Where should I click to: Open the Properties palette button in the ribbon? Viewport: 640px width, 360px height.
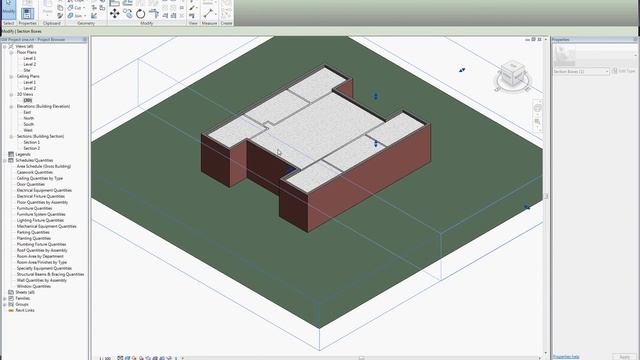click(x=27, y=13)
